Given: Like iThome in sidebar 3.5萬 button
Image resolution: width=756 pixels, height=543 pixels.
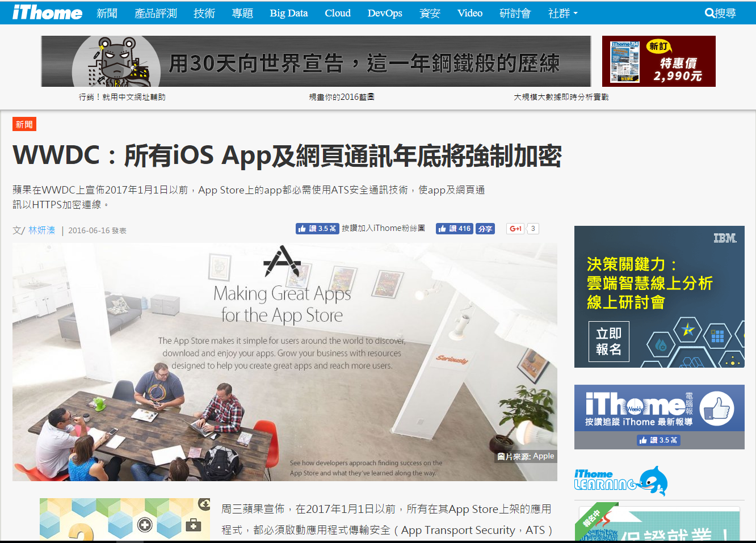Looking at the screenshot, I should 658,440.
